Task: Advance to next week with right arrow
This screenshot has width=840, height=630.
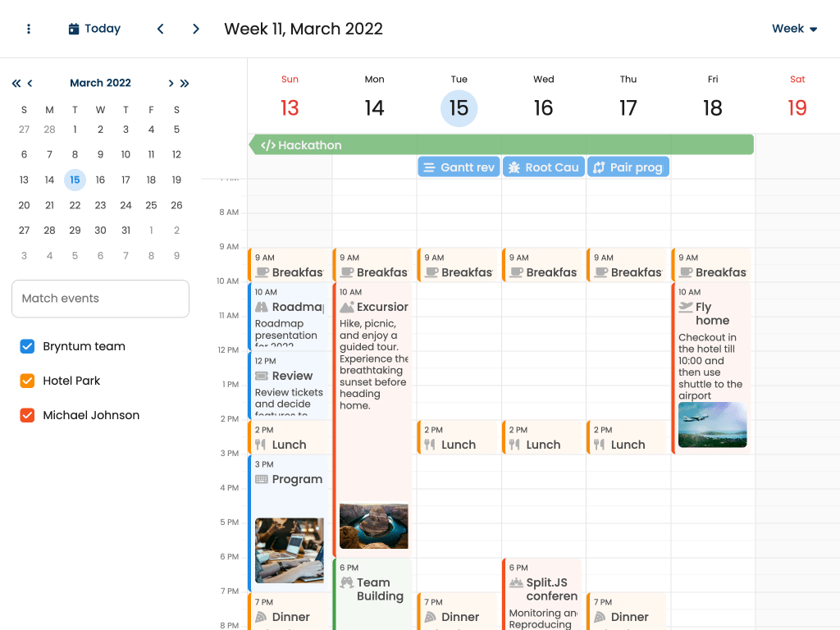Action: point(196,29)
